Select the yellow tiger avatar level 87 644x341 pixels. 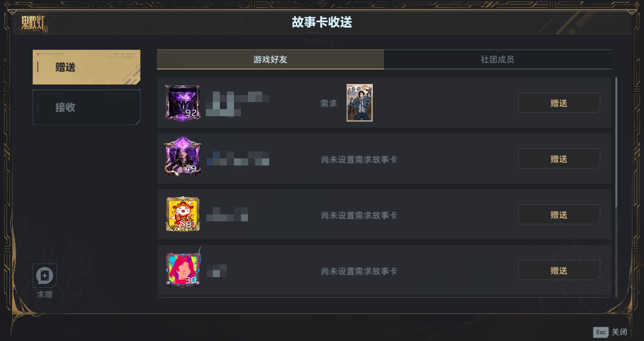click(183, 214)
